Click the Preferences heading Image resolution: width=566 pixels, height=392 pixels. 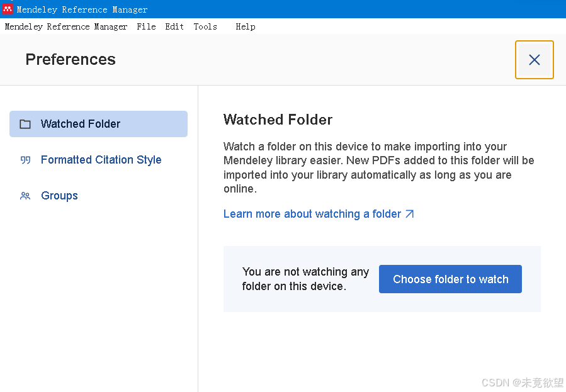pyautogui.click(x=71, y=60)
